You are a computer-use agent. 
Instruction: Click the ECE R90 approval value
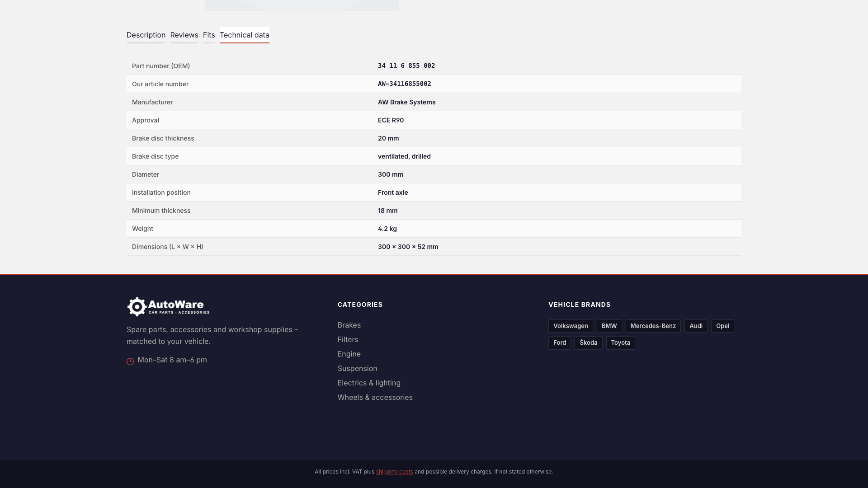pos(391,120)
